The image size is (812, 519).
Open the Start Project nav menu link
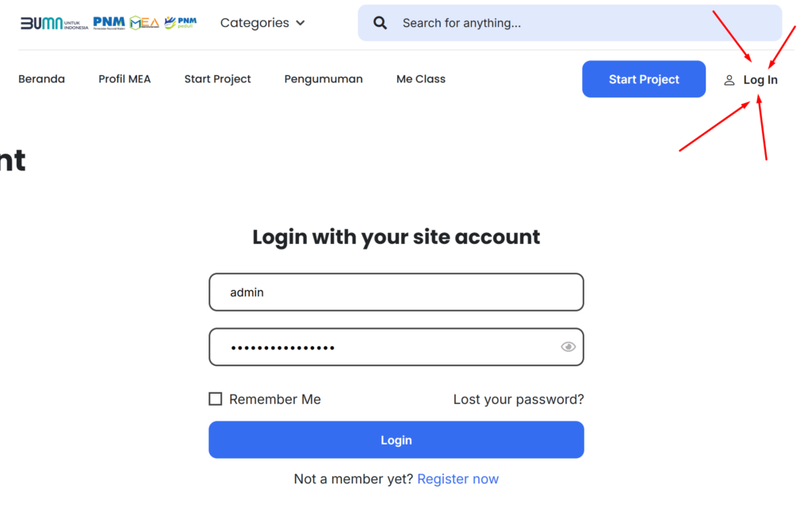[x=217, y=79]
